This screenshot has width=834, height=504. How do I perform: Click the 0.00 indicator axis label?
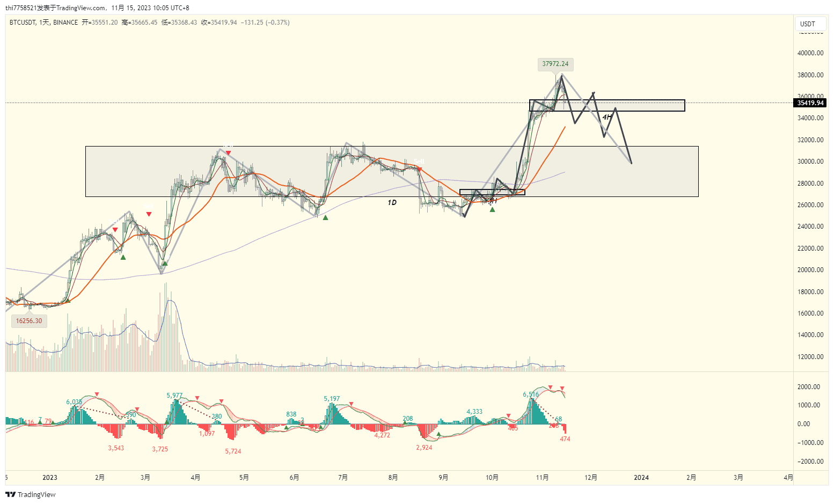(804, 424)
